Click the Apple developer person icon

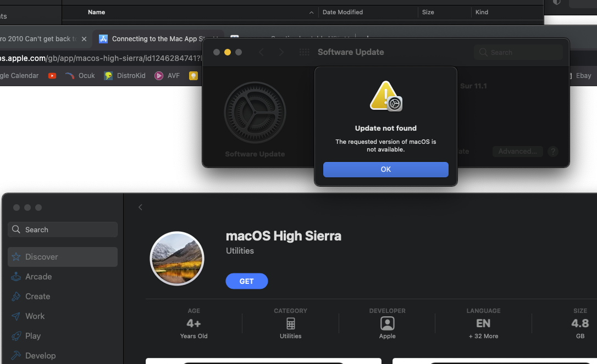387,324
